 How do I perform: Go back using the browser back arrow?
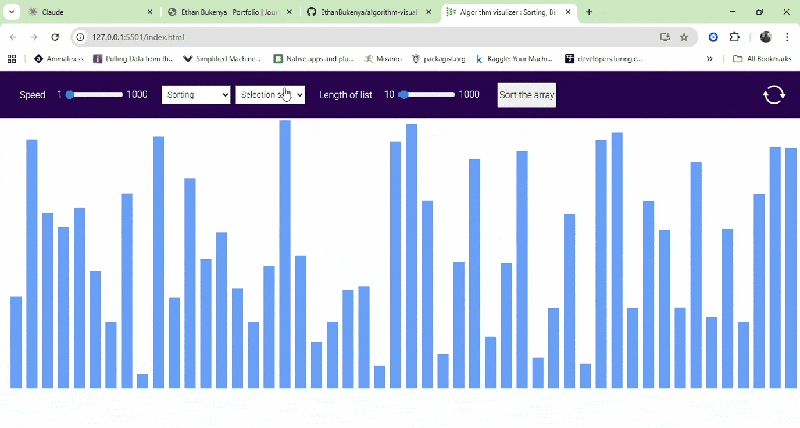tap(12, 37)
